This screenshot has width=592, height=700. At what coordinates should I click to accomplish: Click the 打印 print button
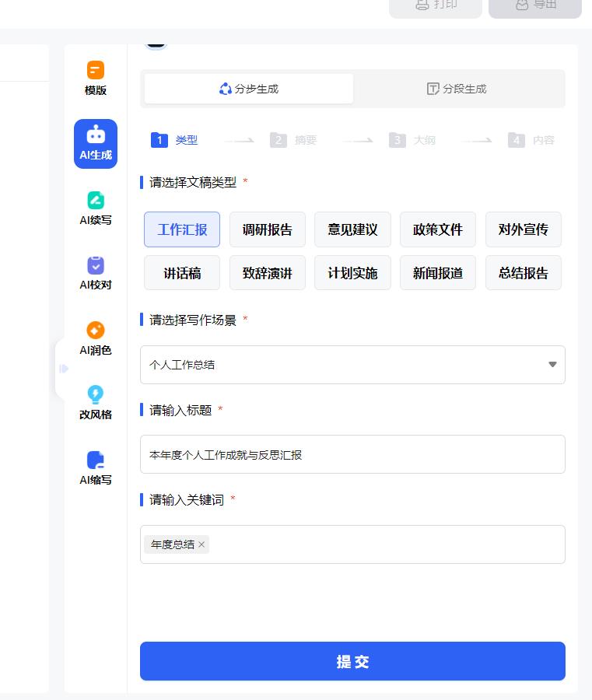tap(436, 7)
